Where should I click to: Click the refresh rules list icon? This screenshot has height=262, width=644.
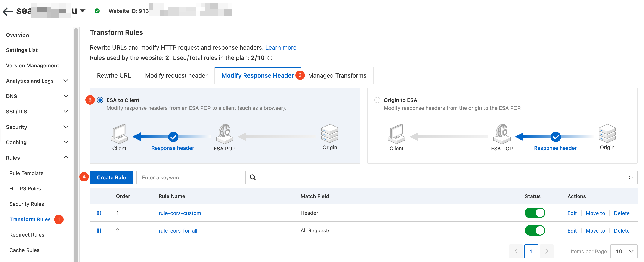tap(630, 177)
